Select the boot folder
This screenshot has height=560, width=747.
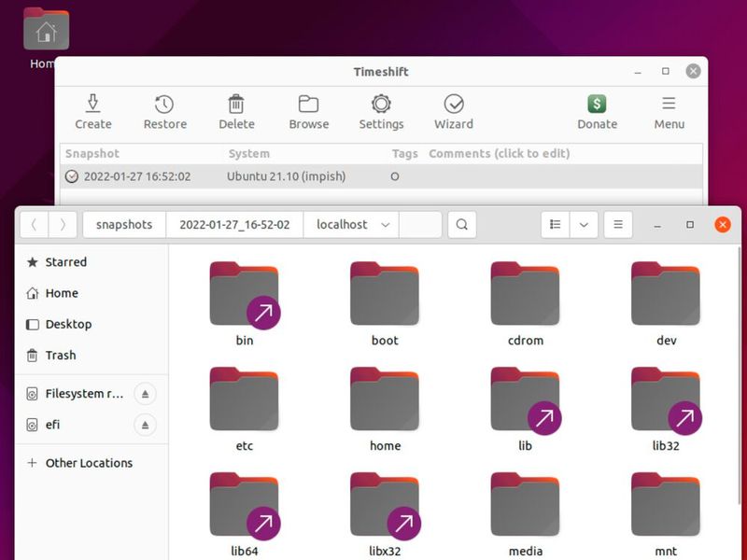(x=385, y=304)
